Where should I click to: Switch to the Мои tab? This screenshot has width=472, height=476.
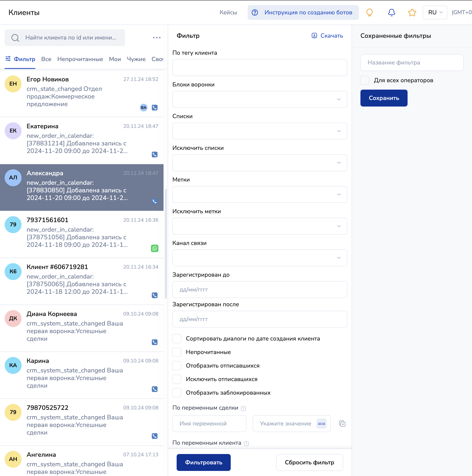click(x=115, y=59)
